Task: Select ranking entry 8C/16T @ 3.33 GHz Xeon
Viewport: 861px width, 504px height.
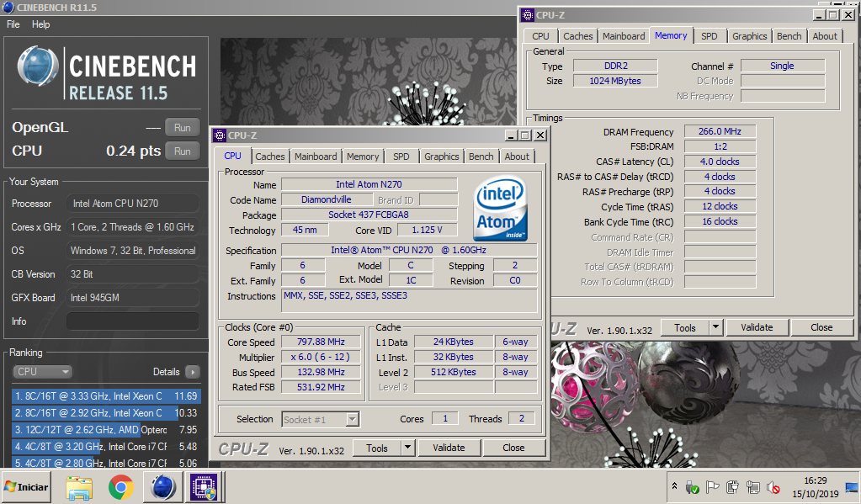Action: point(106,395)
